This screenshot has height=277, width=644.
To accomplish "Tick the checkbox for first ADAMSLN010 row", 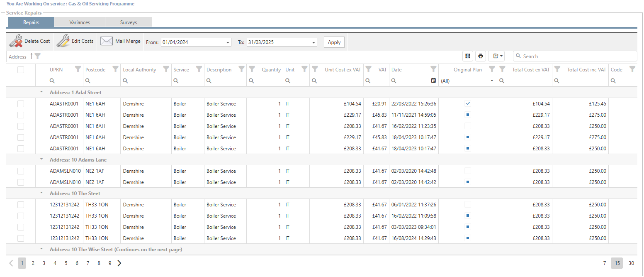I will click(21, 171).
